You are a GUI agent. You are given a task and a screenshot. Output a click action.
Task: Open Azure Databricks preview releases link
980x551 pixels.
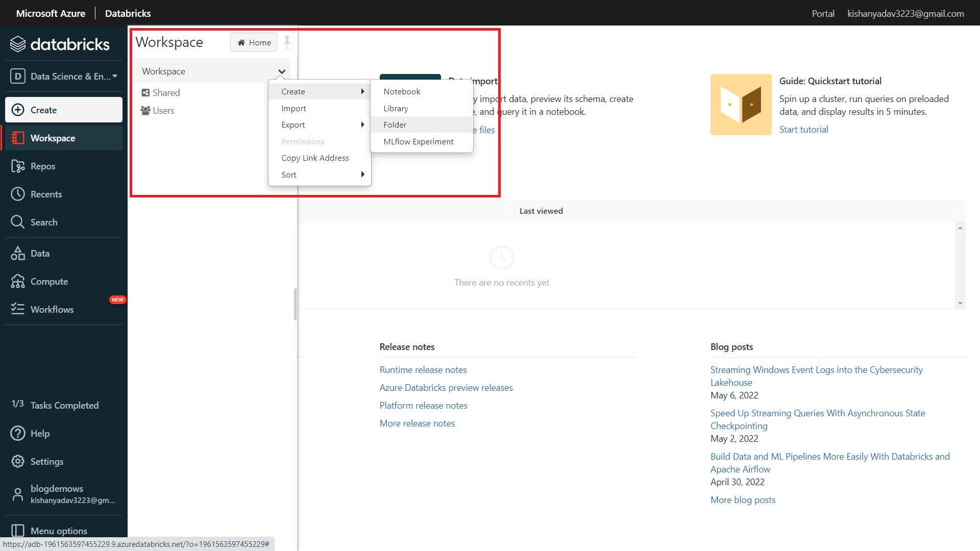[x=446, y=387]
